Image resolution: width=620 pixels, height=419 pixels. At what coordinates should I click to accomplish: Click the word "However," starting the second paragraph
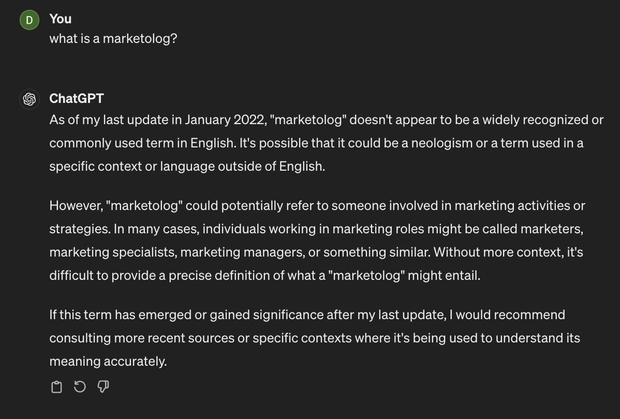click(x=76, y=206)
